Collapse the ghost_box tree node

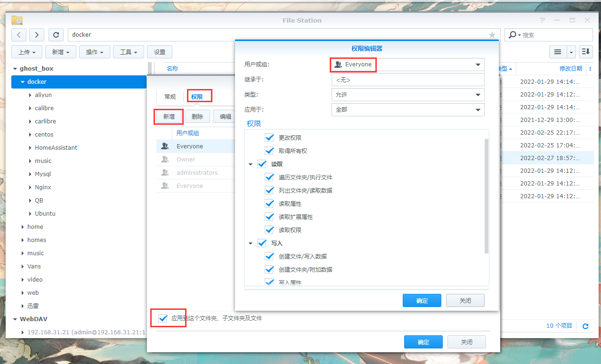15,69
